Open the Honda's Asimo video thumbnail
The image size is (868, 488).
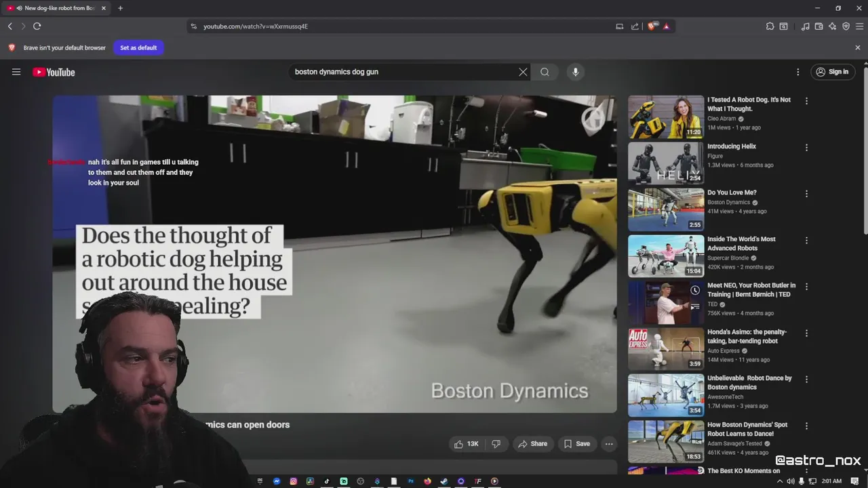point(666,349)
